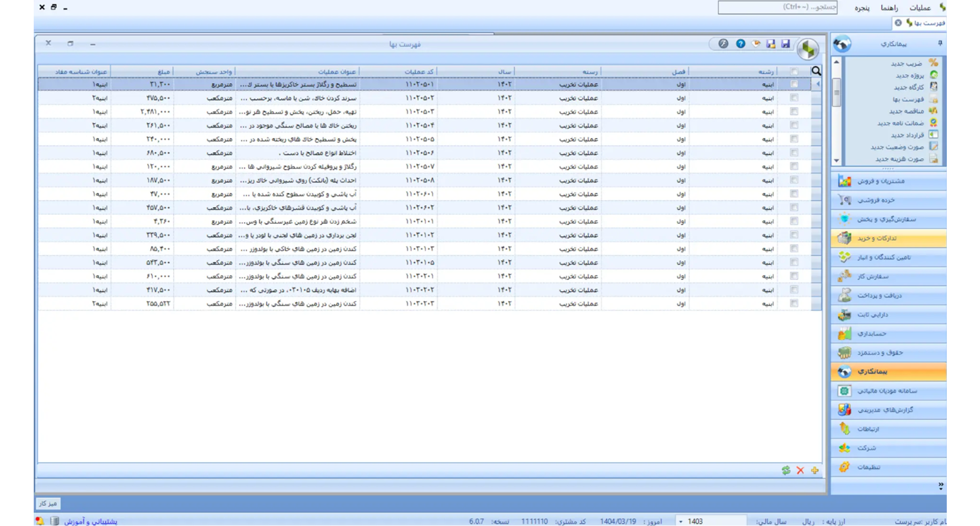Click the green refresh arrows icon
The width and height of the screenshot is (980, 526).
point(786,470)
